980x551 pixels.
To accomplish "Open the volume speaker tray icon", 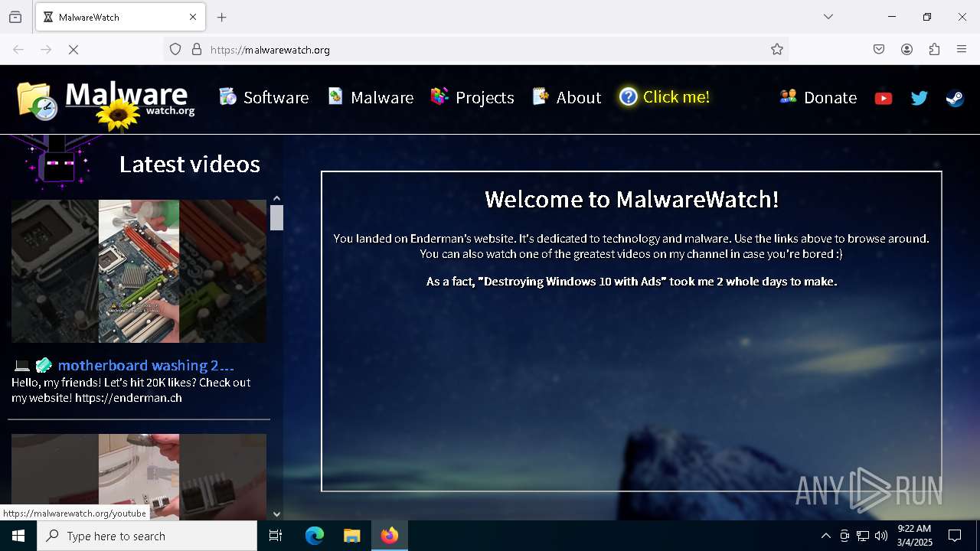I will (x=881, y=536).
